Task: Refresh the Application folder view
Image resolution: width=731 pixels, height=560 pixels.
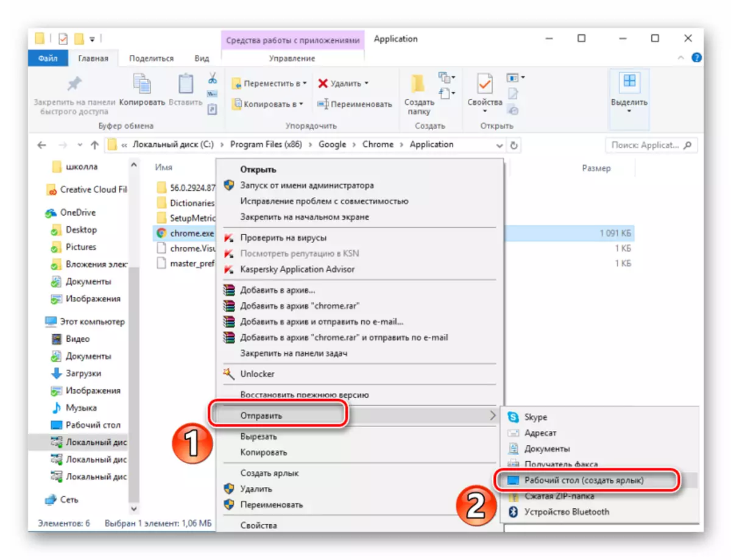Action: 514,145
